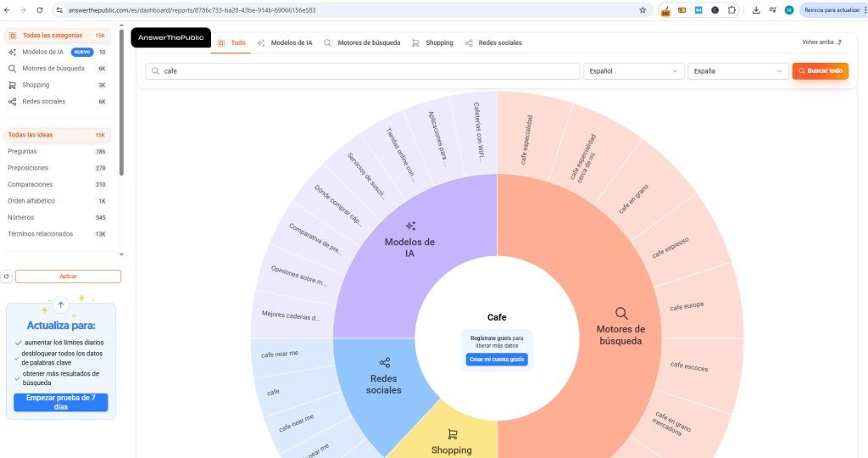Select the Términos relacionados filter
This screenshot has height=458, width=868.
pyautogui.click(x=58, y=234)
